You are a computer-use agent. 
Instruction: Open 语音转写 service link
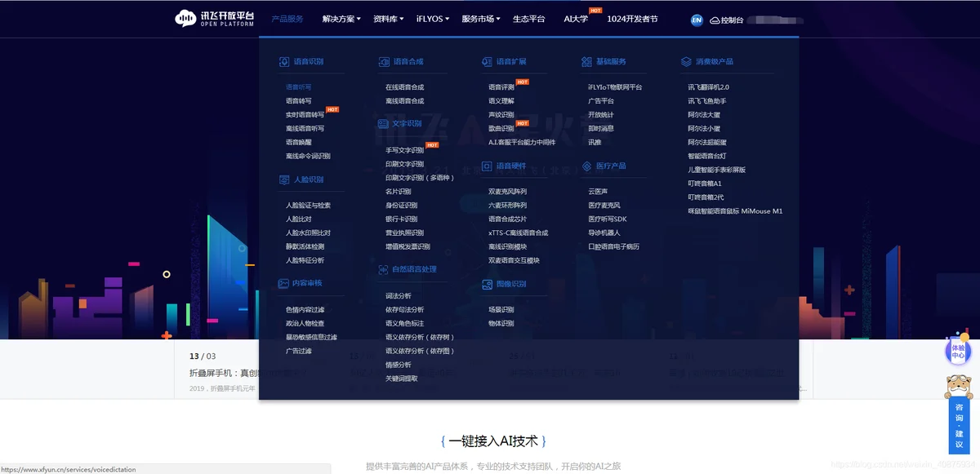click(298, 101)
